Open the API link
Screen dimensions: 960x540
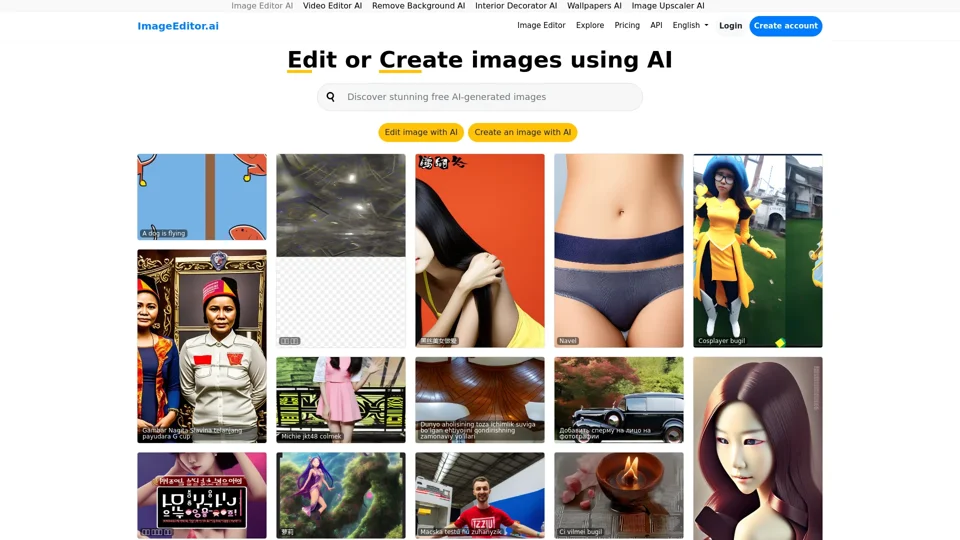(x=656, y=25)
